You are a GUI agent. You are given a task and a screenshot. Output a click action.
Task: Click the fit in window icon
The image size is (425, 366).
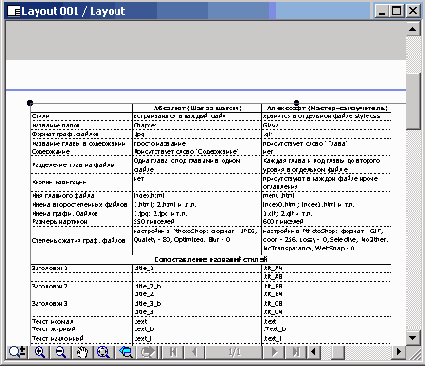(103, 352)
